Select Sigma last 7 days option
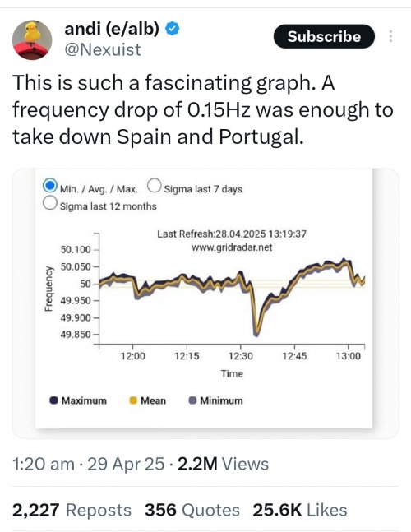The image size is (411, 532). 154,186
